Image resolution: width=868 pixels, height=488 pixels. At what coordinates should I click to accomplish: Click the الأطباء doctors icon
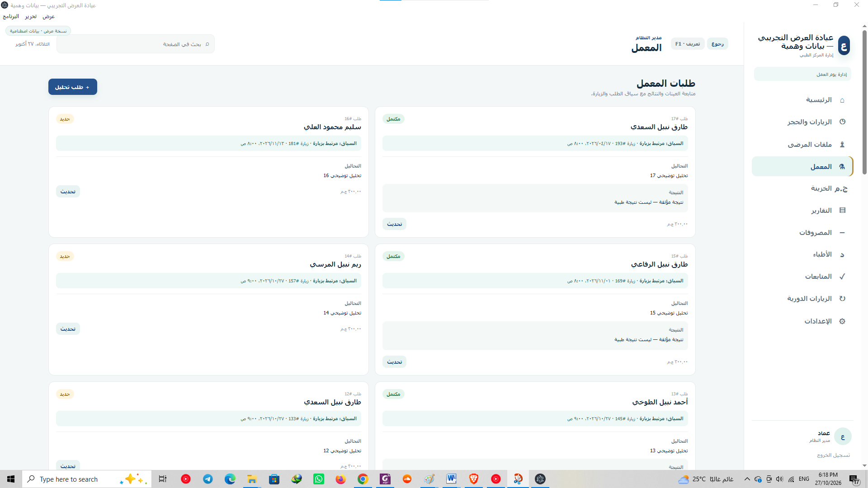(x=842, y=254)
